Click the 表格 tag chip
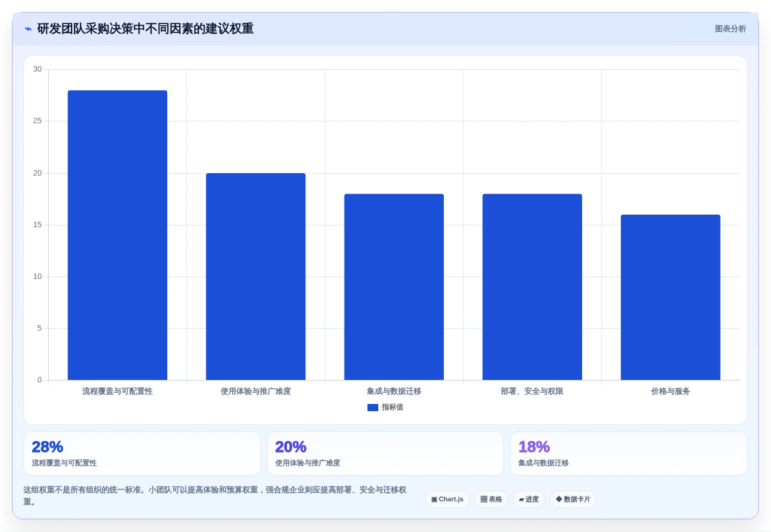The height and width of the screenshot is (532, 771). [491, 500]
